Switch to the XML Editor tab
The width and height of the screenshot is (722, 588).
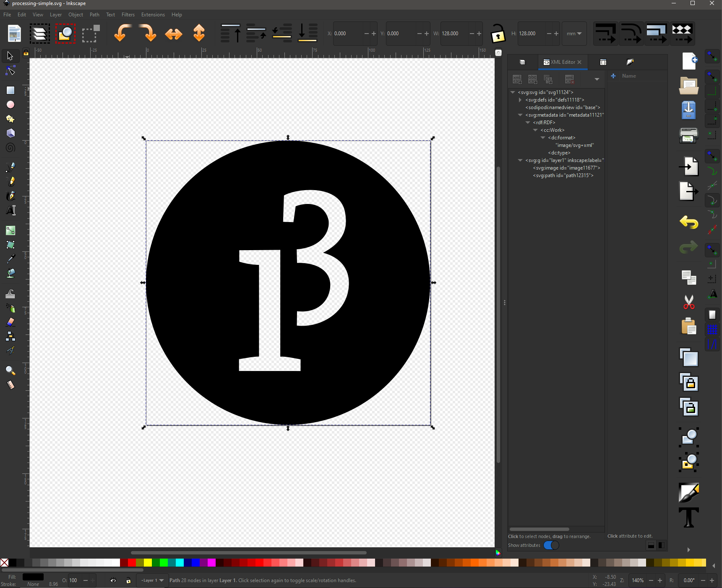click(563, 62)
